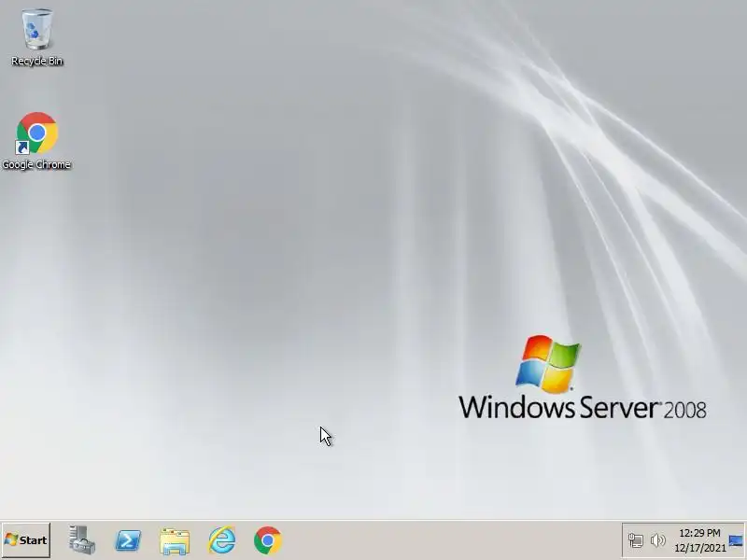The width and height of the screenshot is (747, 560).
Task: Click the date 12/17/2021 in the tray
Action: pyautogui.click(x=699, y=548)
